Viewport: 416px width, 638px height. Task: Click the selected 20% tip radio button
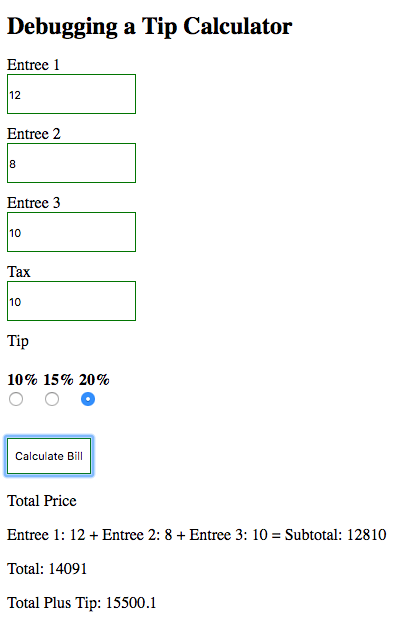tap(88, 399)
